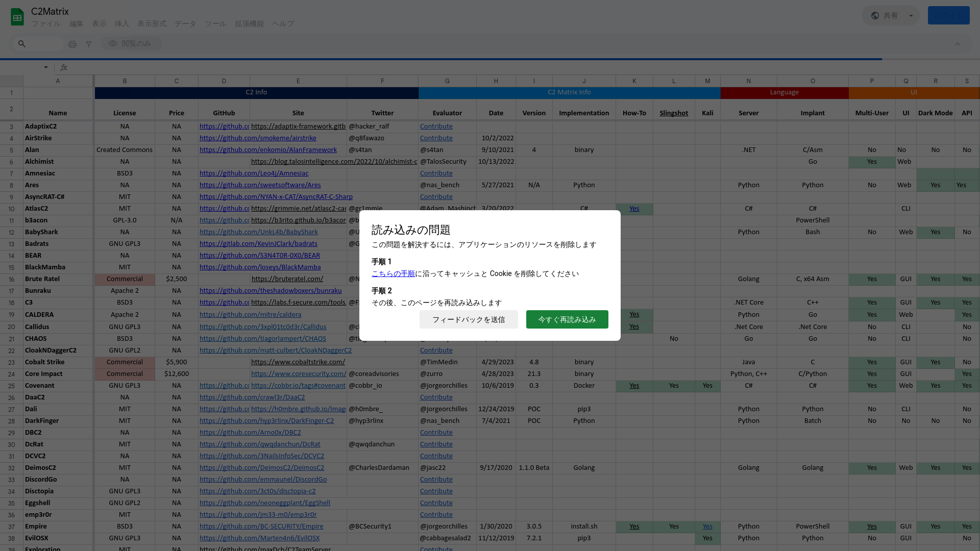This screenshot has width=980, height=551.
Task: Click the フィードバックを送信 button in dialog
Action: pos(469,319)
